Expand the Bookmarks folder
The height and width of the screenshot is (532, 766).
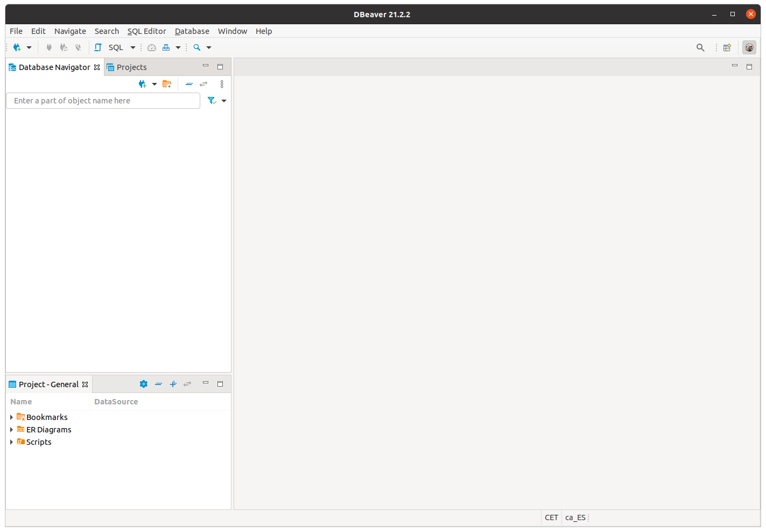11,417
